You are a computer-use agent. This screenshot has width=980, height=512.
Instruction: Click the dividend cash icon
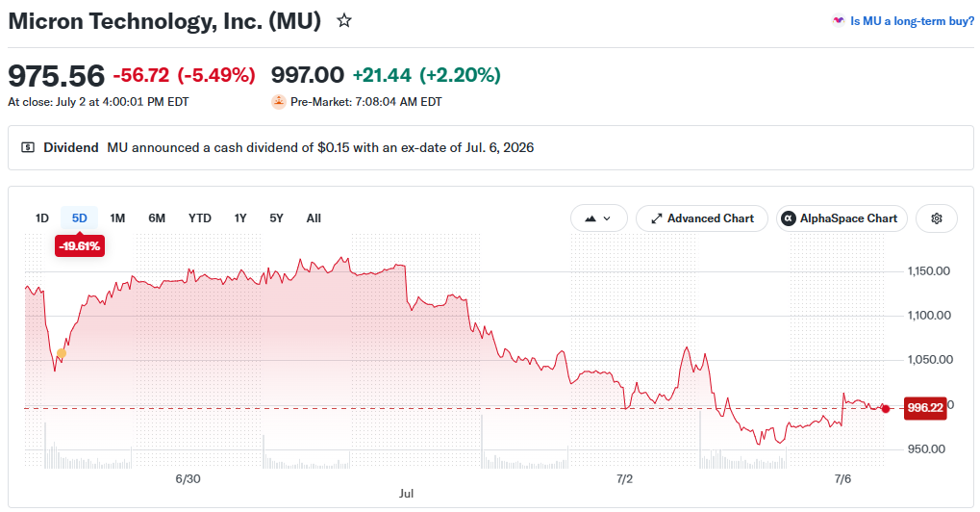tap(28, 147)
